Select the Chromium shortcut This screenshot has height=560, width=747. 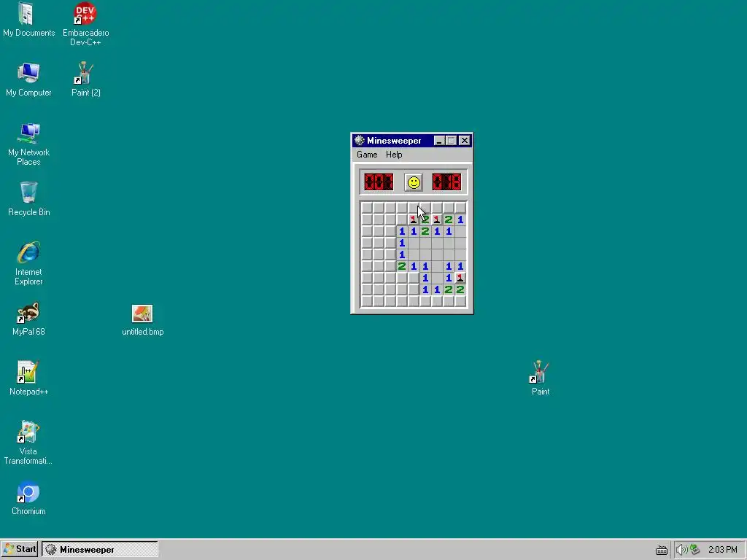point(28,498)
